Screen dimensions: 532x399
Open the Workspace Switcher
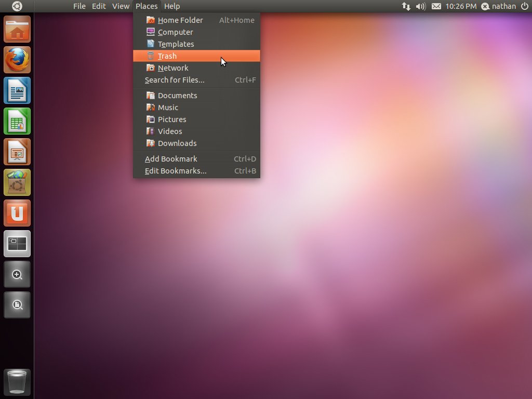[17, 243]
